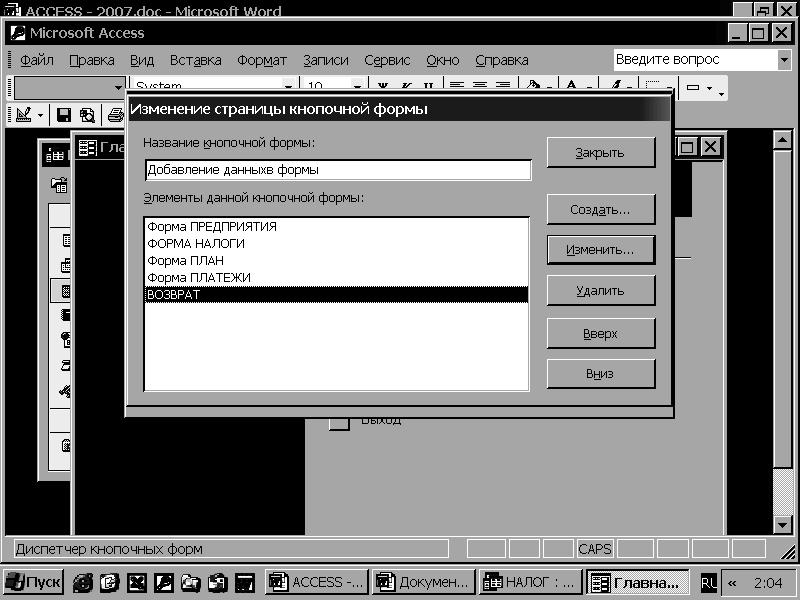Expand the special effect dropdown arrow
The width and height of the screenshot is (800, 600).
709,88
